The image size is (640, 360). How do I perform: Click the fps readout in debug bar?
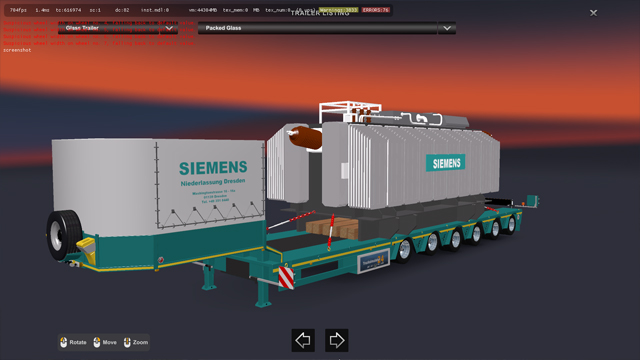tap(18, 10)
